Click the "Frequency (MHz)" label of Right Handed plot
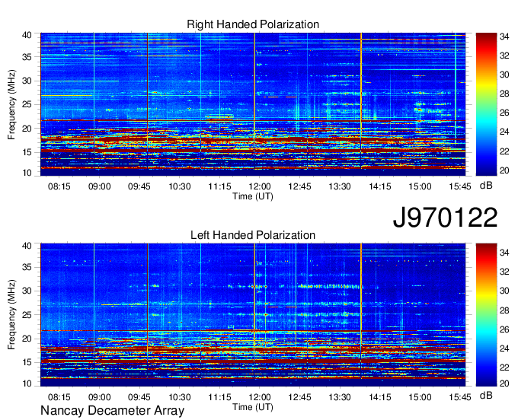This screenshot has height=420, width=518. tap(11, 104)
